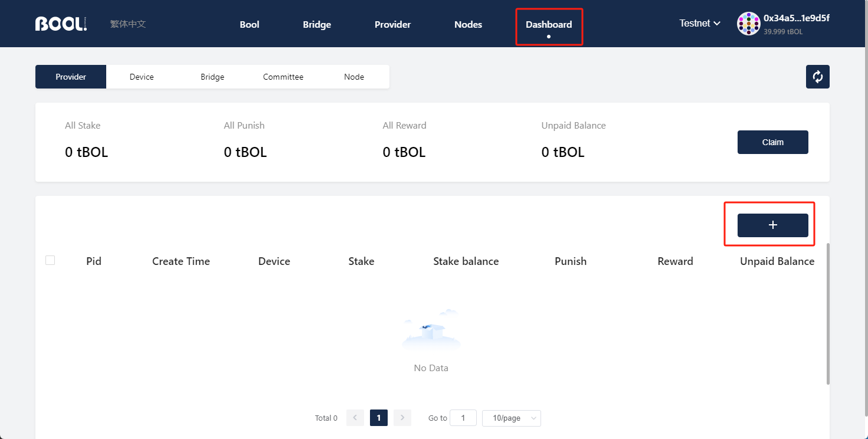Screen dimensions: 868x439
Task: Click the refresh data icon
Action: point(817,76)
